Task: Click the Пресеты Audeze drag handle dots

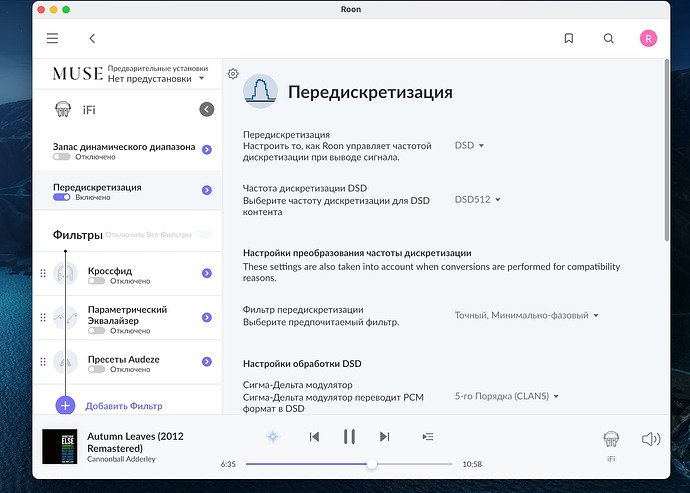Action: [x=43, y=361]
